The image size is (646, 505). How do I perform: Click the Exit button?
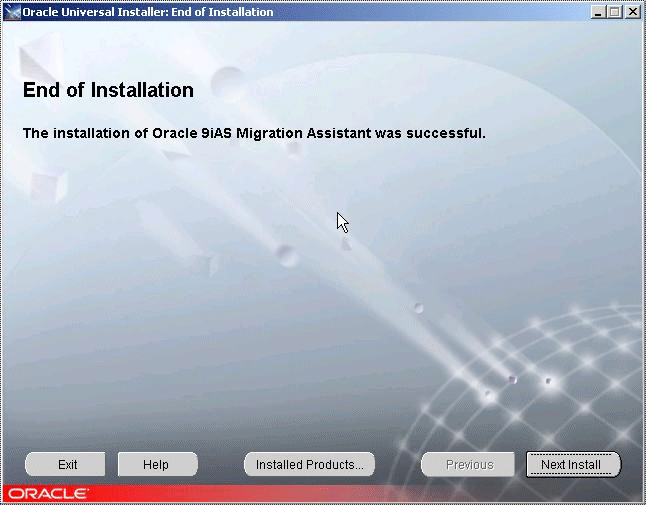tap(65, 464)
